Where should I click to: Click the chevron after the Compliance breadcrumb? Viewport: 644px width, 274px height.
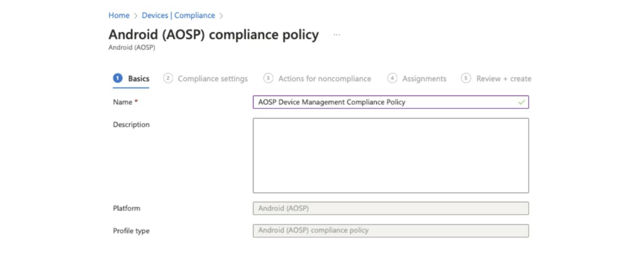[221, 16]
